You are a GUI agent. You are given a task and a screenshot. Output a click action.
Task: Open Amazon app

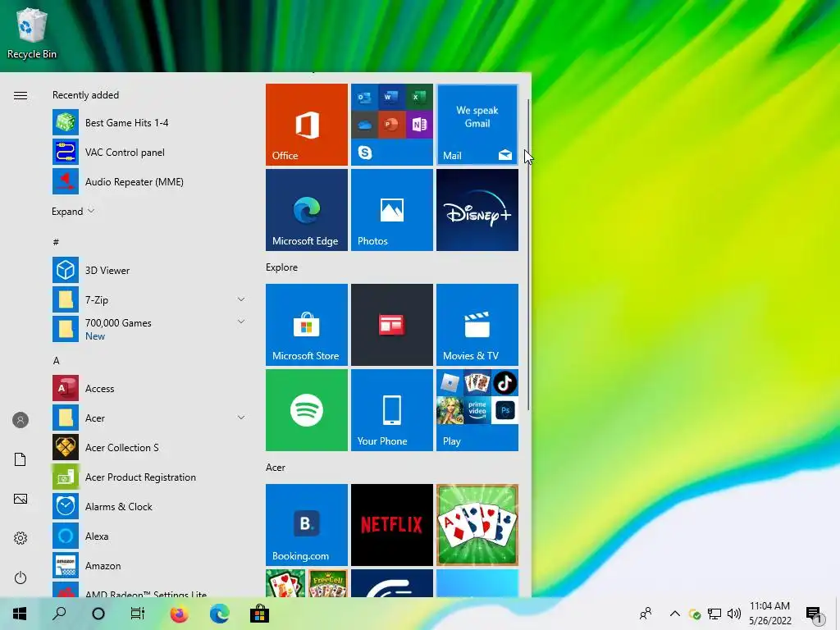[x=150, y=566]
